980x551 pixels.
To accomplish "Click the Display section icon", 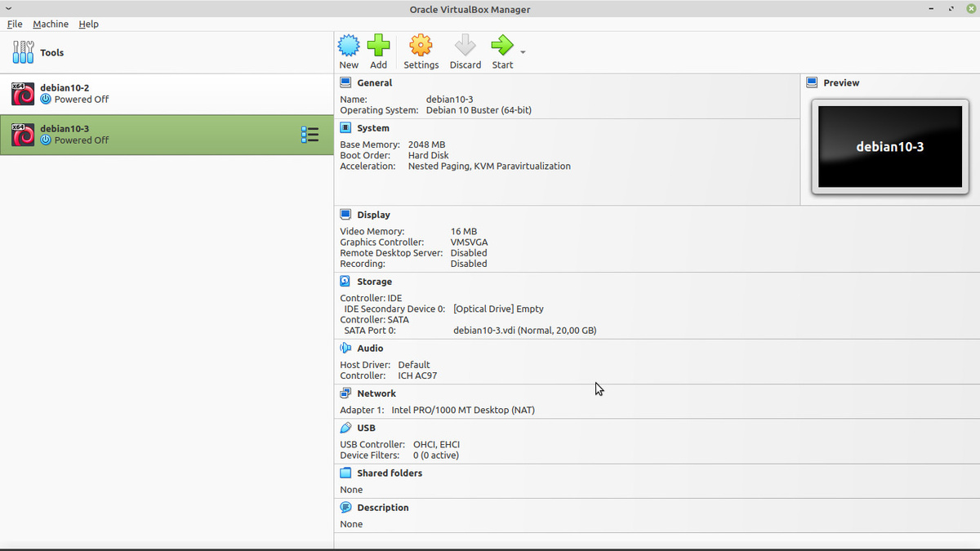I will [x=345, y=215].
